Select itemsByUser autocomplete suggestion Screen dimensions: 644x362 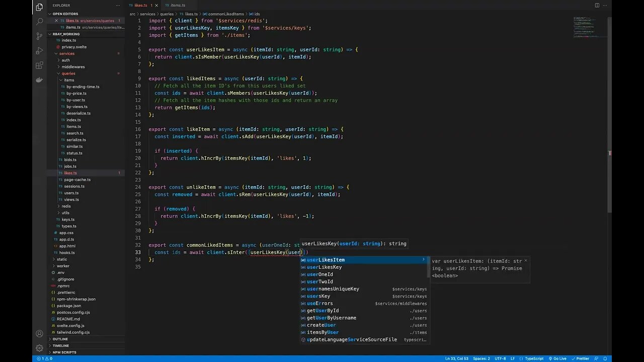tap(364, 332)
